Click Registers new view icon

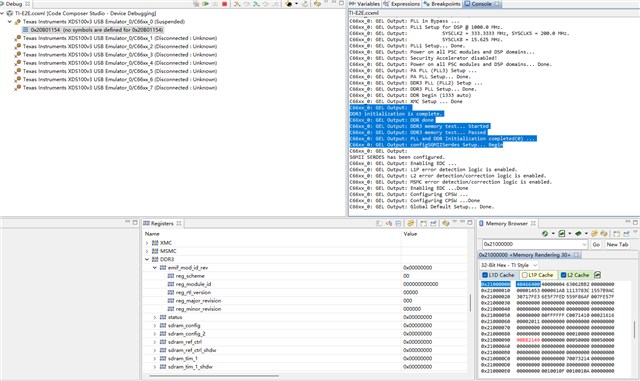tap(423, 223)
